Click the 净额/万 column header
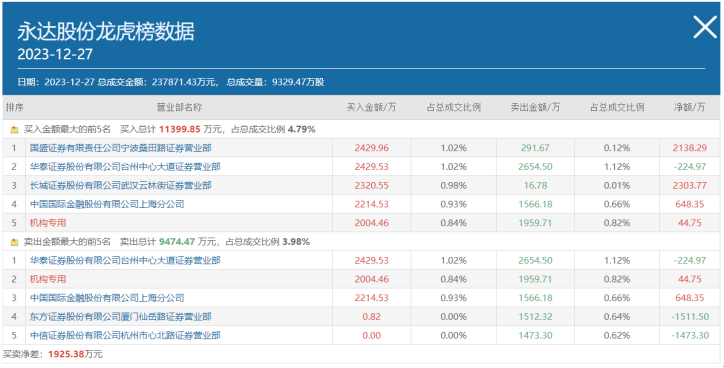 689,107
